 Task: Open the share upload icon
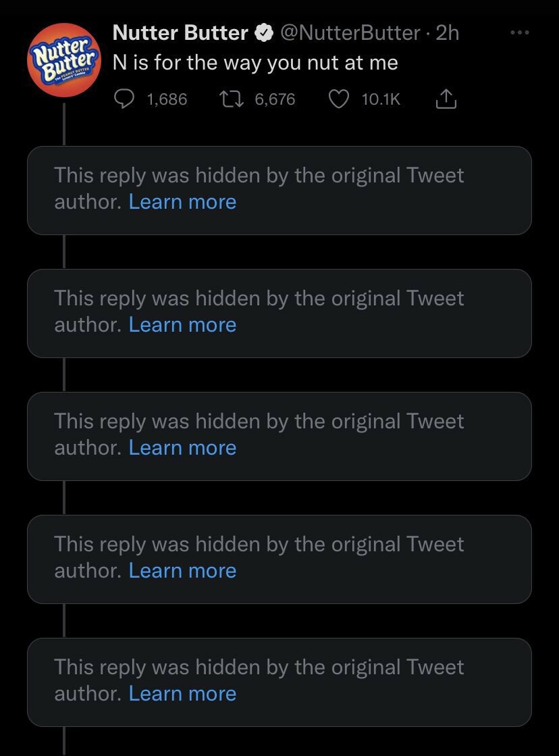tap(446, 99)
